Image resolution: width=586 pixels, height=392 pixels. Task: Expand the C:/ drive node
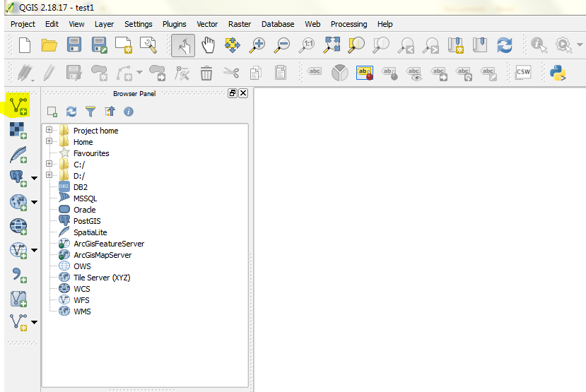[x=49, y=164]
